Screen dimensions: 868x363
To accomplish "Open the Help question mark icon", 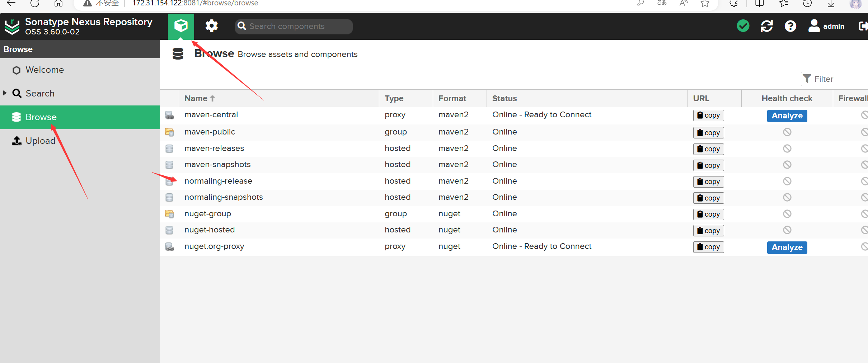I will 790,26.
